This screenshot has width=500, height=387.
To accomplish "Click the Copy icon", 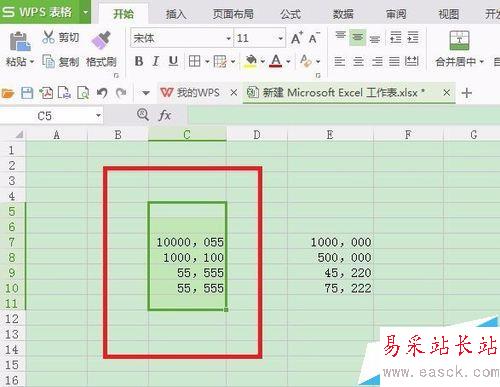I will [49, 61].
